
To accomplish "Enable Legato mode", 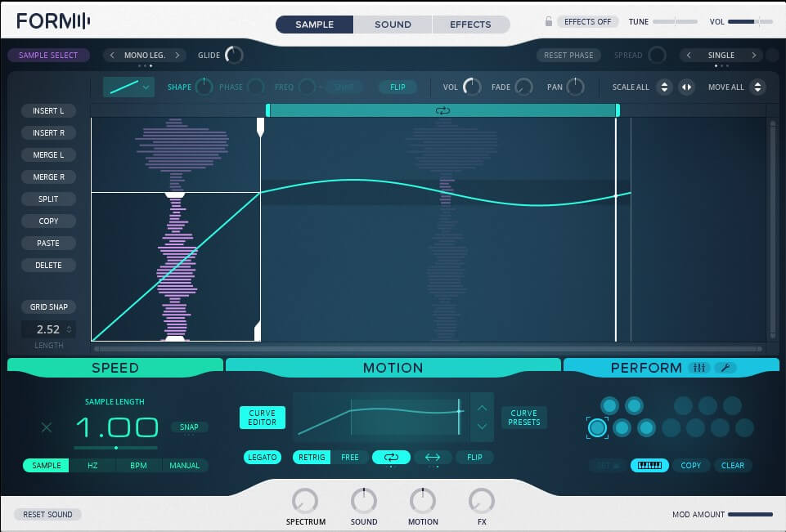I will [x=262, y=458].
